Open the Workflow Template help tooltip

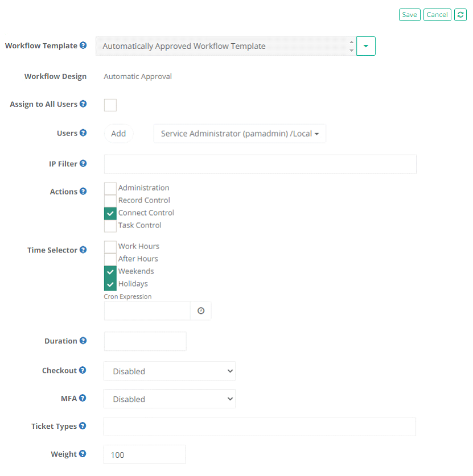pos(84,45)
